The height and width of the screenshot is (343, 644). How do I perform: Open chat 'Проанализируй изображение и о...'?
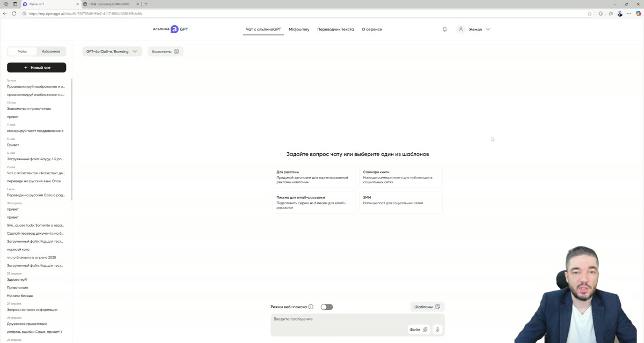click(36, 86)
